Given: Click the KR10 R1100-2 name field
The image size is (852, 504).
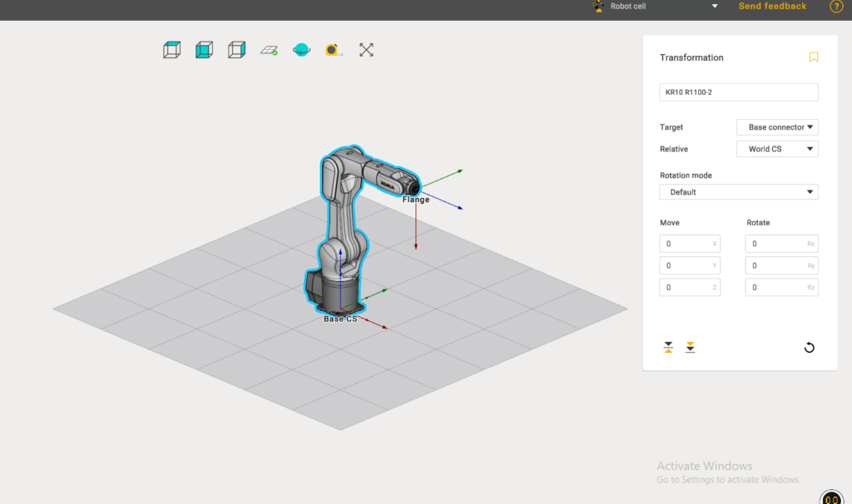Looking at the screenshot, I should pos(738,92).
